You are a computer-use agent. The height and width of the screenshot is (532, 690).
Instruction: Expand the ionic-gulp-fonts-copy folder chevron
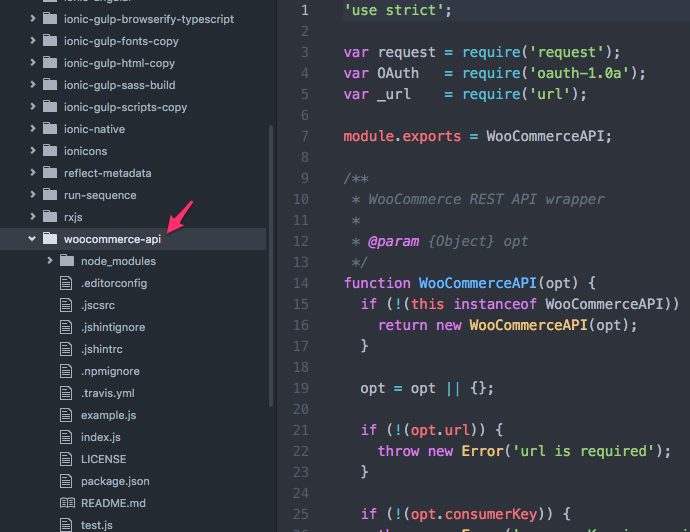[33, 40]
